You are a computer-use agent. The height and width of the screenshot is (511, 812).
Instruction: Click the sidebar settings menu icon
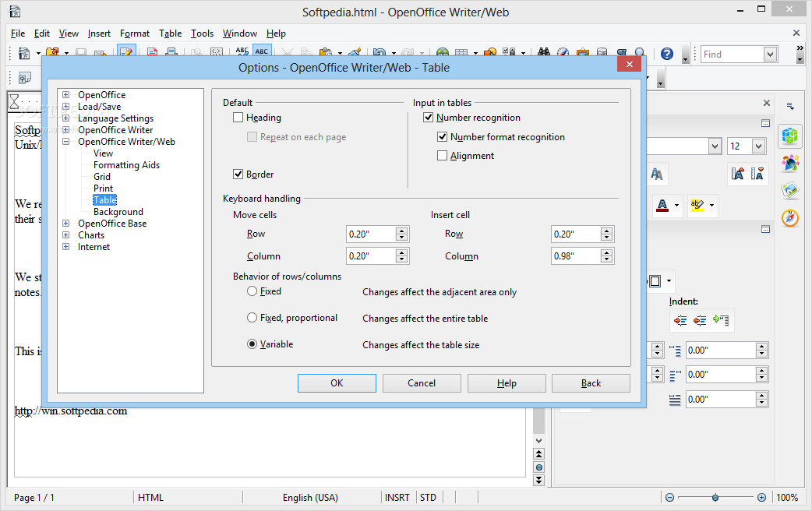(790, 106)
